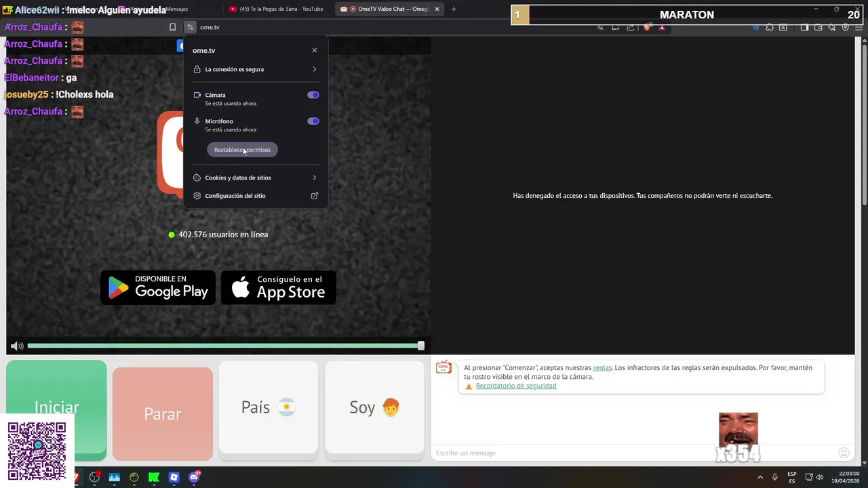This screenshot has width=868, height=488.
Task: Open Roblox from the taskbar
Action: click(x=174, y=477)
